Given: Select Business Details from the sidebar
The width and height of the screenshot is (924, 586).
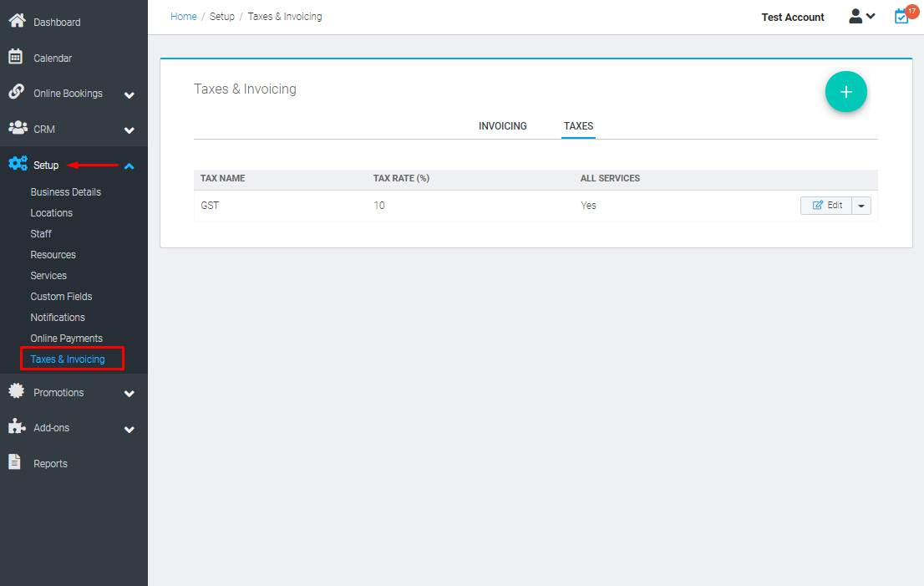Looking at the screenshot, I should click(67, 191).
